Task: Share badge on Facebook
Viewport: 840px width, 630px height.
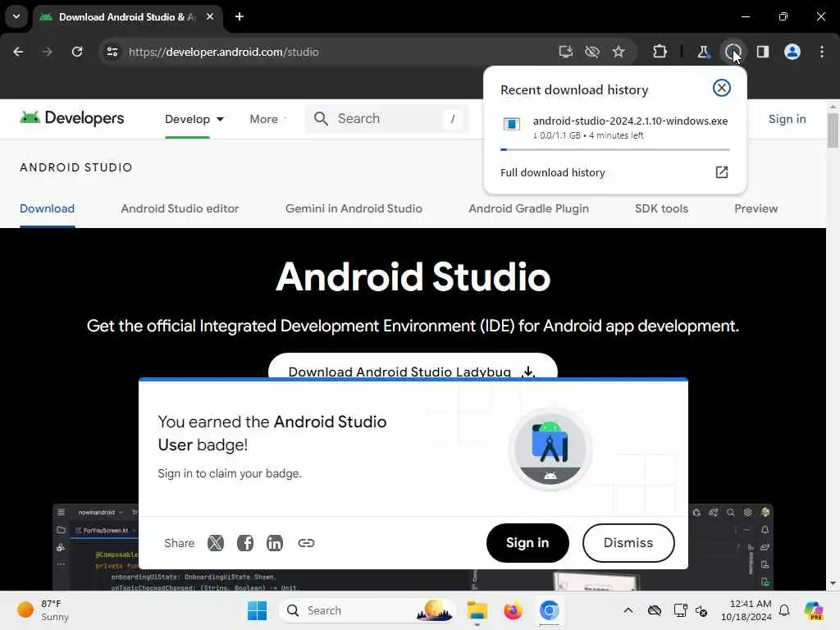Action: coord(244,543)
